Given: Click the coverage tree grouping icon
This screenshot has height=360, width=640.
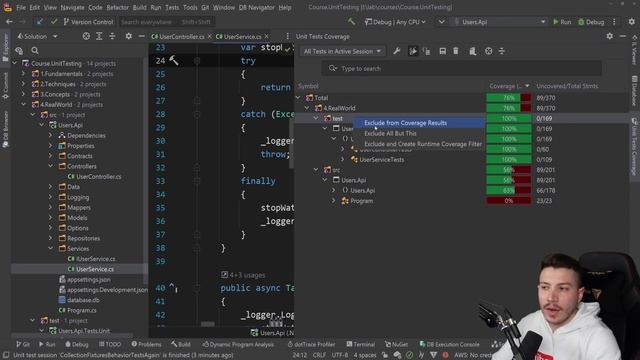Looking at the screenshot, I should pyautogui.click(x=426, y=51).
